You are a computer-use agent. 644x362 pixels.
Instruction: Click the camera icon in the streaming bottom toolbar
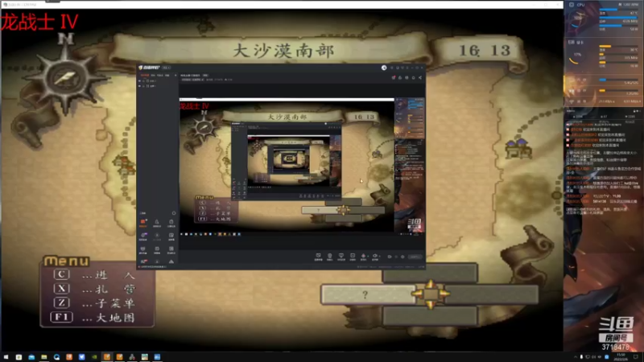(374, 257)
